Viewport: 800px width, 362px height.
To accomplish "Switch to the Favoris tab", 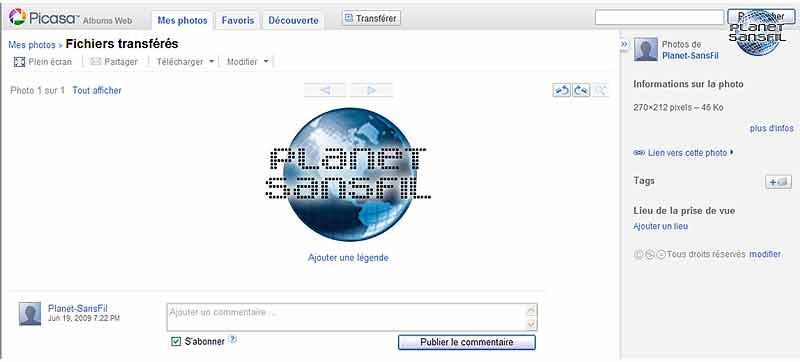I will click(x=238, y=20).
